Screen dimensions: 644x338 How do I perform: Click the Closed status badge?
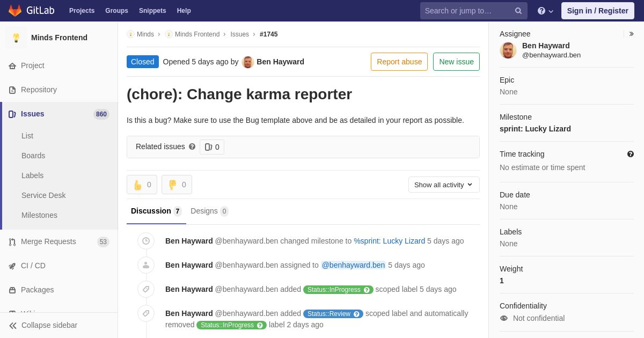coord(143,62)
